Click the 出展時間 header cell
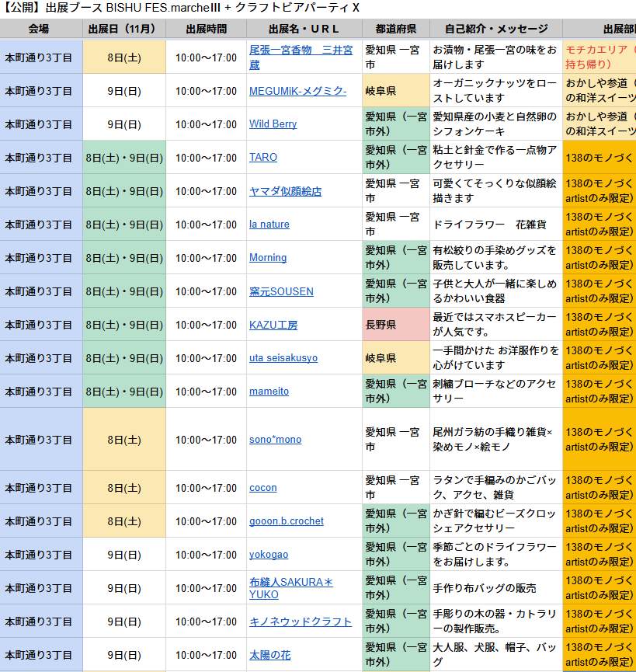 point(206,29)
